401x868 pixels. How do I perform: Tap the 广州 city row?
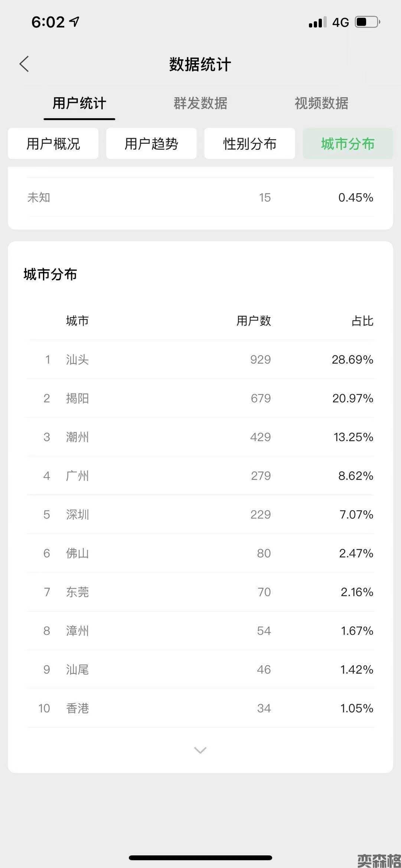tap(200, 476)
